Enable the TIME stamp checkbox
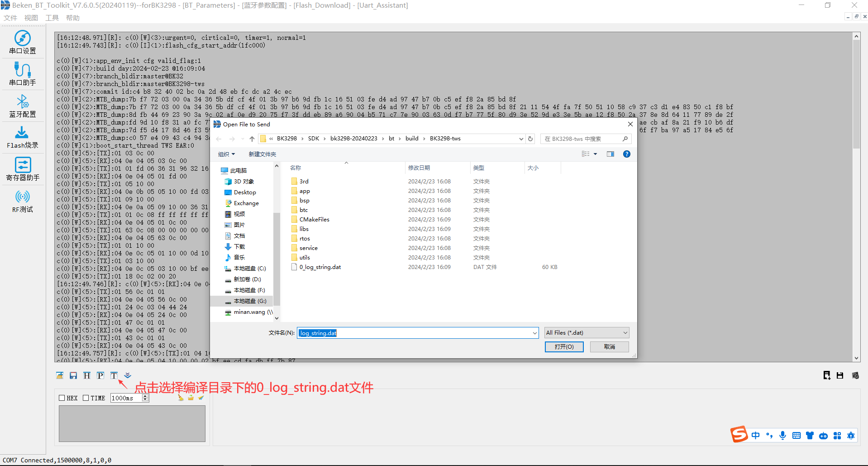The width and height of the screenshot is (868, 466). 86,398
